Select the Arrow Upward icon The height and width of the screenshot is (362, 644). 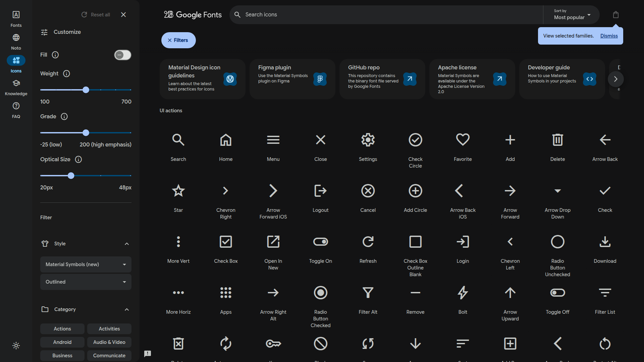point(510,293)
